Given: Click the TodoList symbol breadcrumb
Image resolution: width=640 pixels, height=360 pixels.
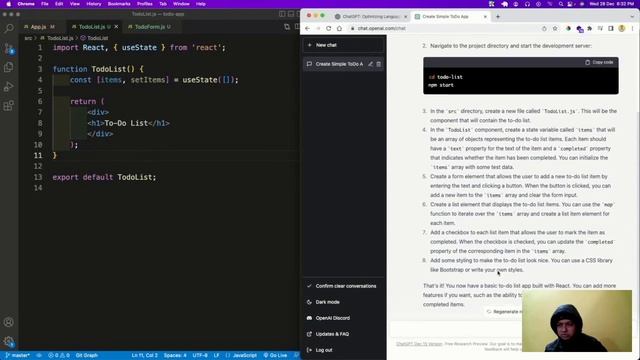Looking at the screenshot, I should pyautogui.click(x=95, y=38).
